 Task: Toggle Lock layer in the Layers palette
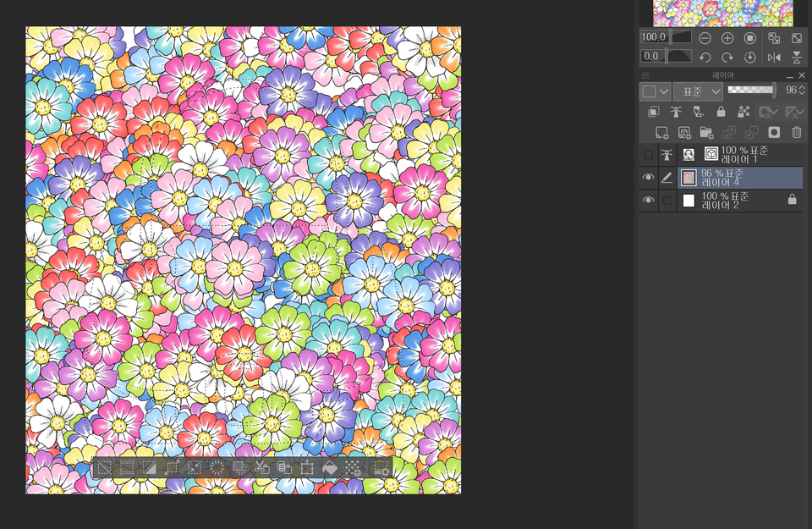(721, 111)
